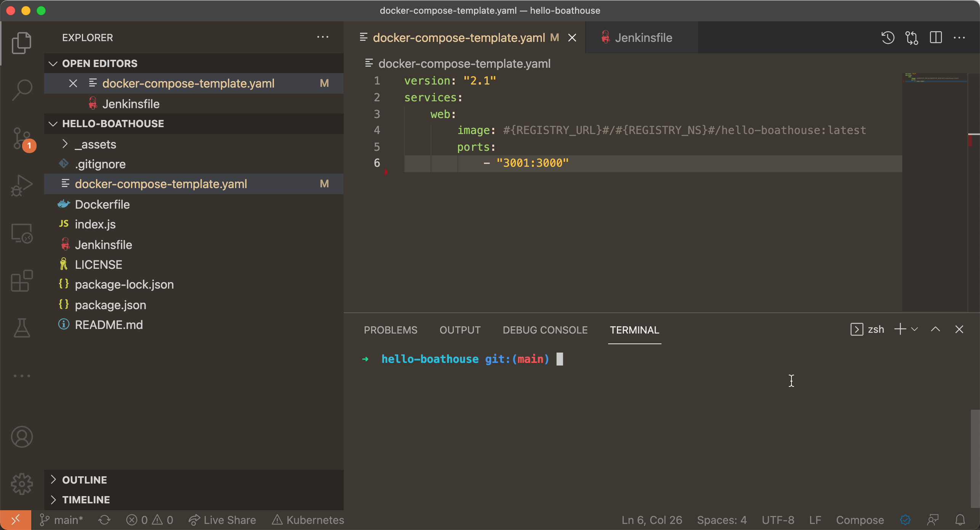Click line 4 image value in editor
Screen dimensions: 980x530
click(x=684, y=130)
